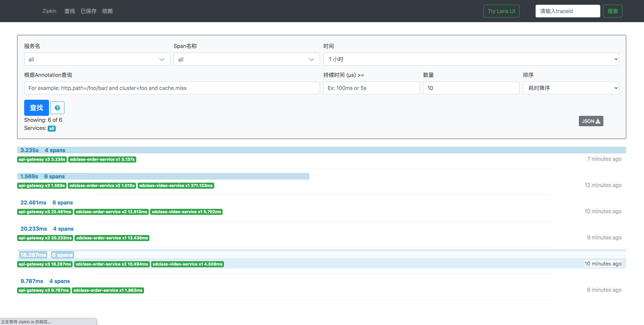Screen dimensions: 644x325
Task: Select the xdclass-video-service x1 371.123ms tag
Action: [x=176, y=186]
